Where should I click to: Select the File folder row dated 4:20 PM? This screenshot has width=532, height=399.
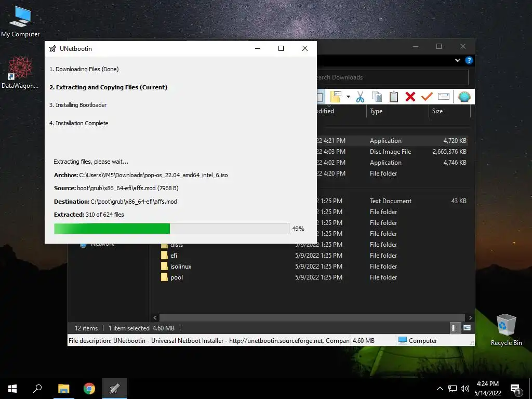coord(394,174)
